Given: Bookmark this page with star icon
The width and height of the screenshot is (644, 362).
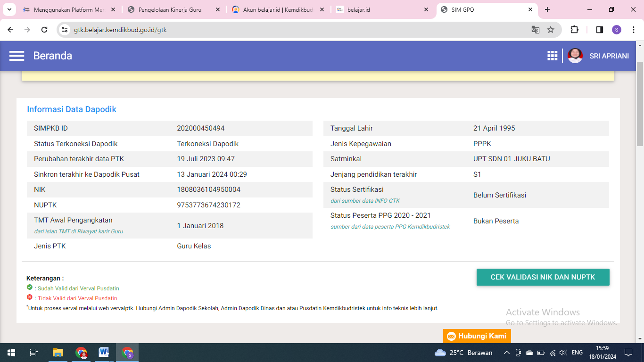Looking at the screenshot, I should coord(551,30).
